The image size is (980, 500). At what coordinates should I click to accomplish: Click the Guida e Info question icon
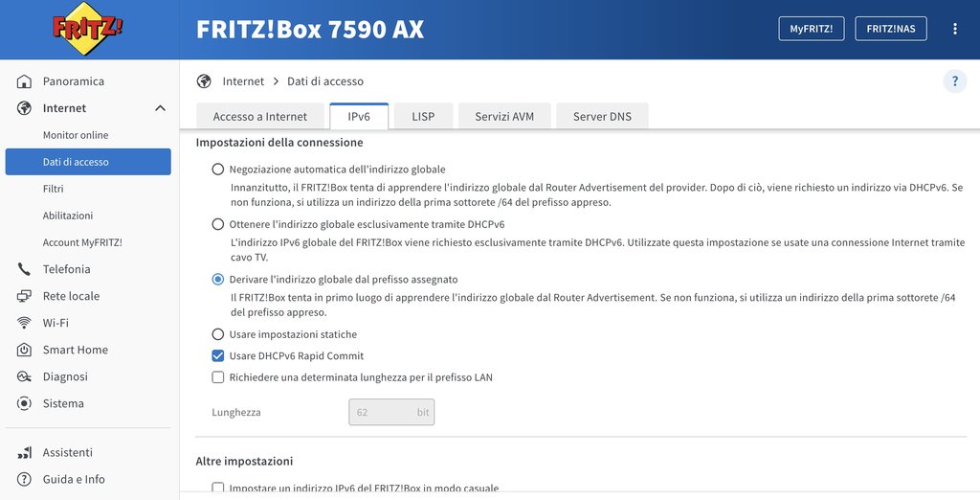click(24, 479)
